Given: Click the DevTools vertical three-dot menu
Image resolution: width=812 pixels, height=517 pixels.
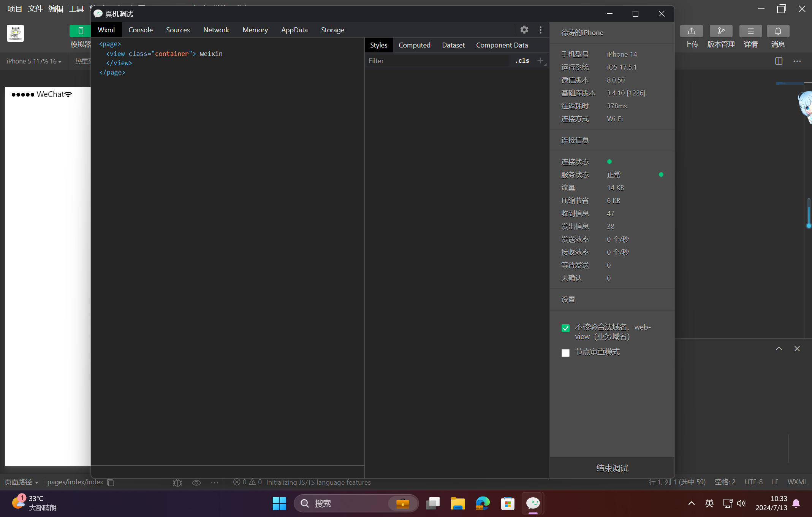Looking at the screenshot, I should 540,30.
